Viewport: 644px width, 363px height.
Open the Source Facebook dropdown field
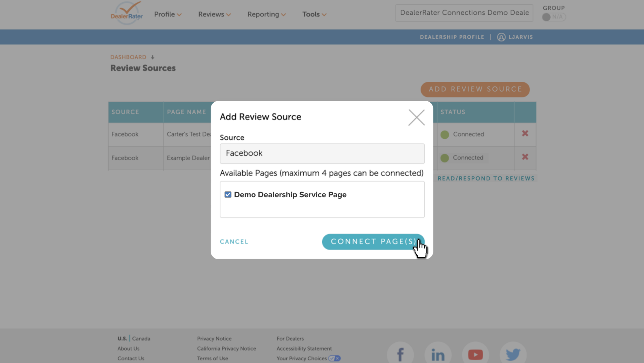(322, 153)
